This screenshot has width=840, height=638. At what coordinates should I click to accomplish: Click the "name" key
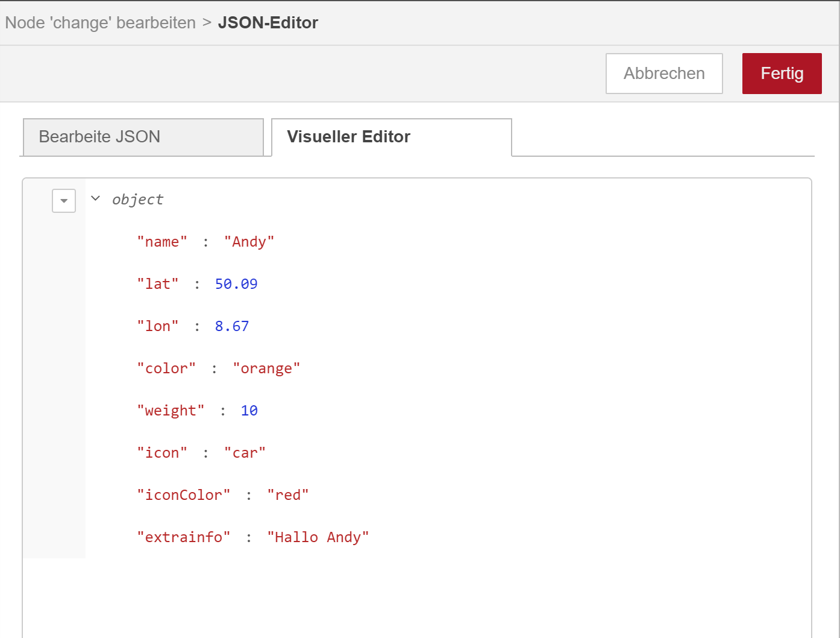click(162, 242)
